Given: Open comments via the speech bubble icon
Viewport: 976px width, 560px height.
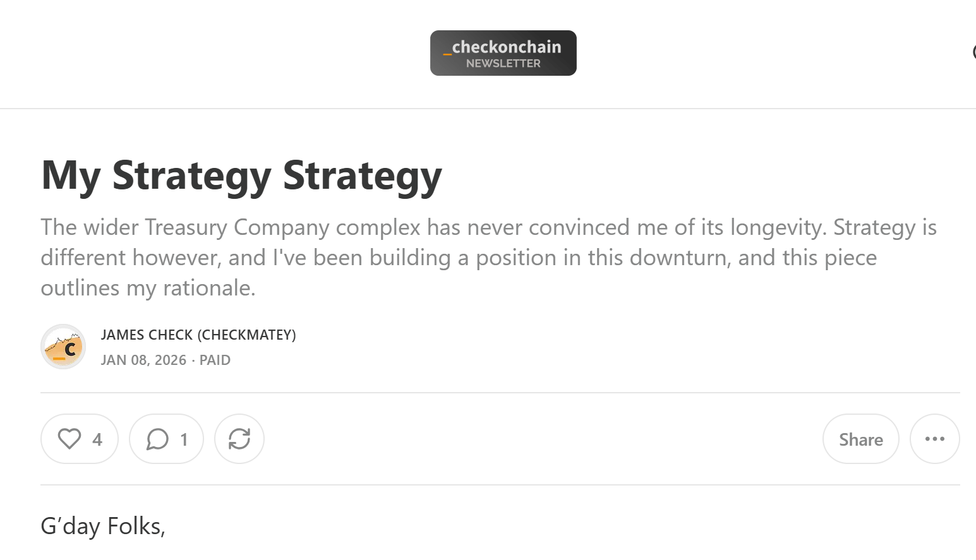Looking at the screenshot, I should click(x=157, y=439).
